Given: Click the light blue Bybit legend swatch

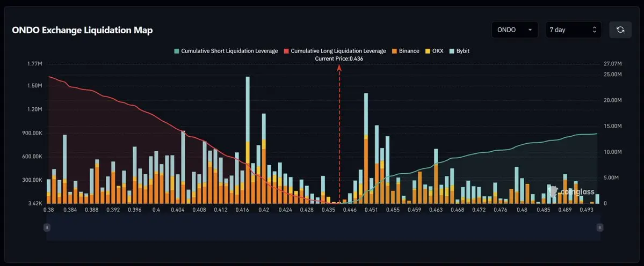Looking at the screenshot, I should [451, 51].
